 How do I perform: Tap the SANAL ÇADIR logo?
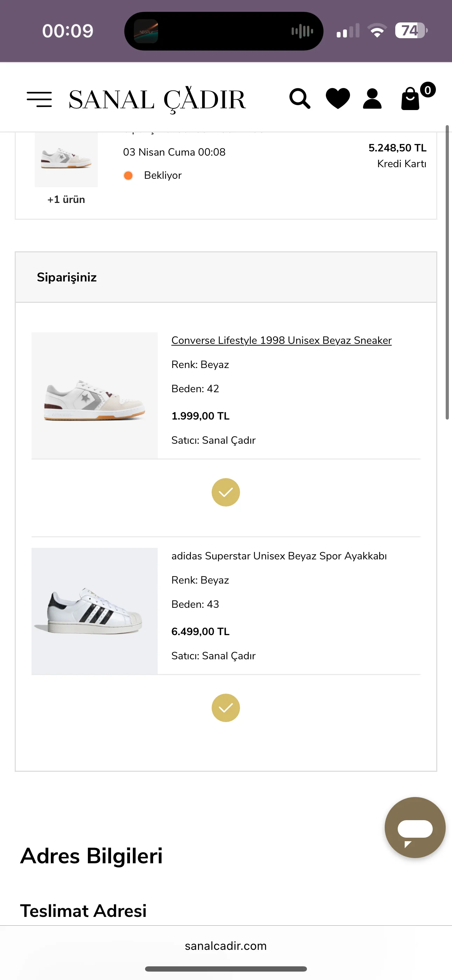point(157,100)
